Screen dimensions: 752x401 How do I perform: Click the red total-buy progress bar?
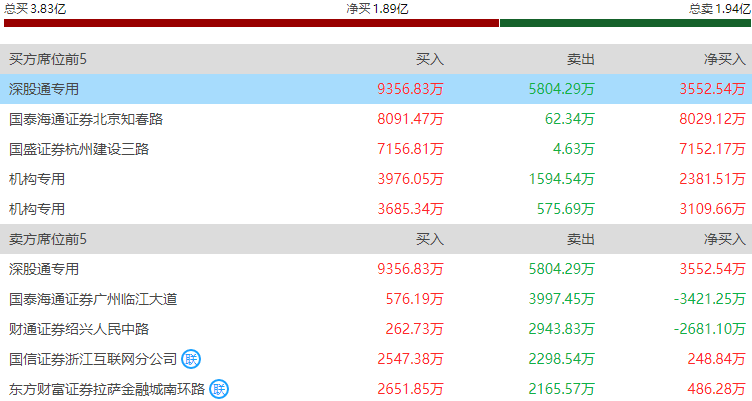tap(251, 23)
